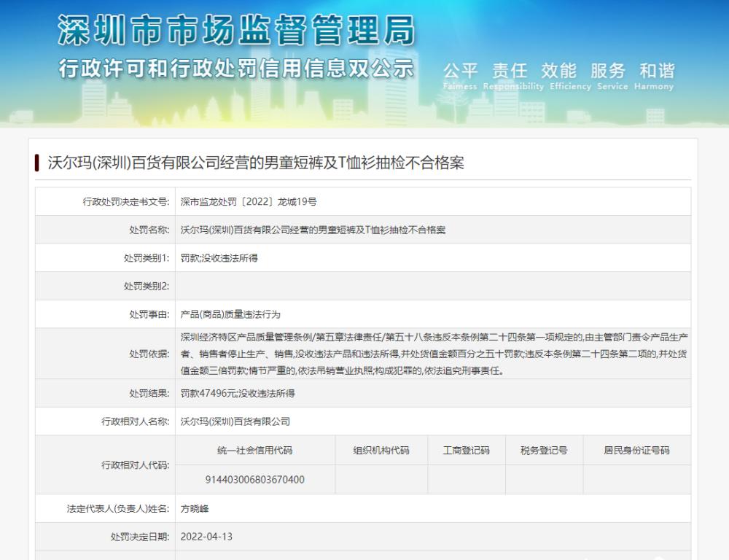Viewport: 729px width, 560px height.
Task: Click the 统一社会信用代码 column header
Action: tap(254, 450)
